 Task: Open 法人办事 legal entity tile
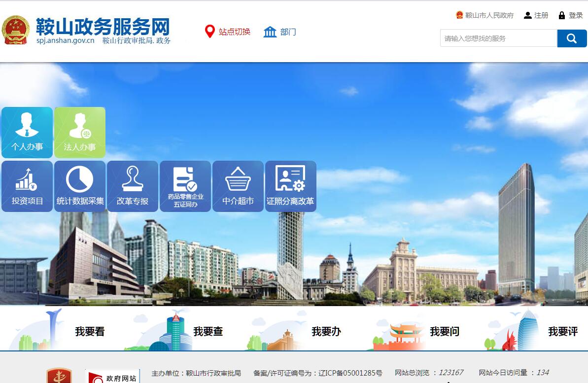click(80, 133)
